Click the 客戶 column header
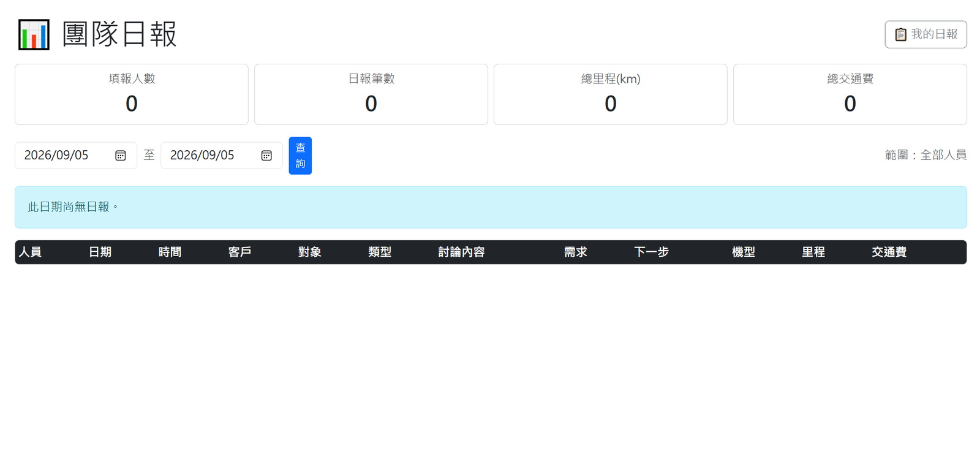Viewport: 980px width, 470px height. click(x=239, y=252)
